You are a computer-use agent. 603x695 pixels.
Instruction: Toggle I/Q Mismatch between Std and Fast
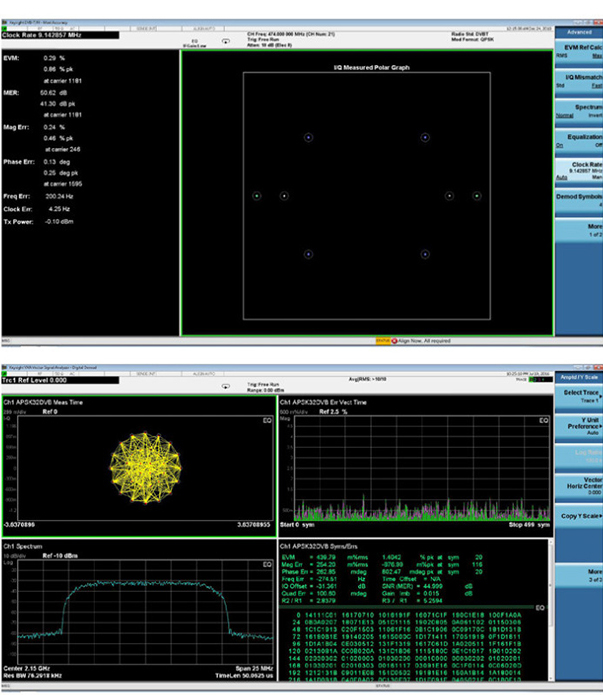[578, 81]
